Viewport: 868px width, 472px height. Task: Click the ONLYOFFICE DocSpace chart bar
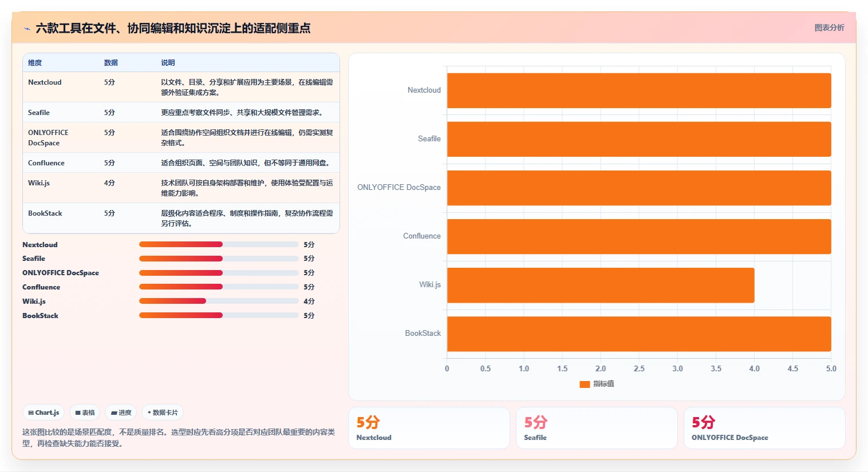click(x=639, y=188)
